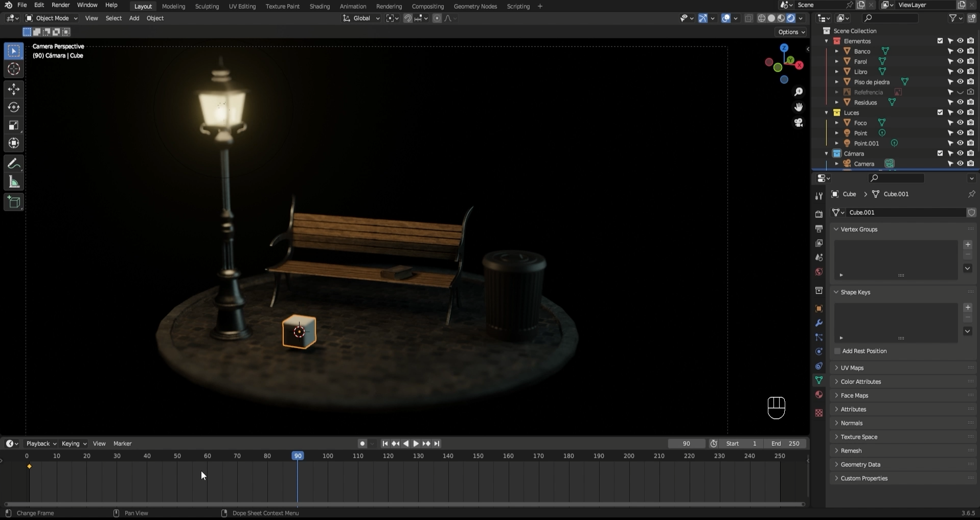Activate the Annotate pencil tool

[14, 164]
